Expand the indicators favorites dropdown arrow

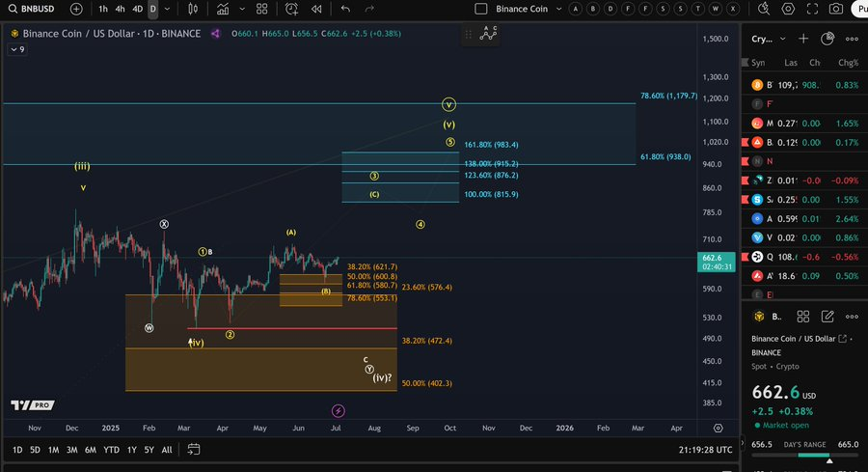242,9
